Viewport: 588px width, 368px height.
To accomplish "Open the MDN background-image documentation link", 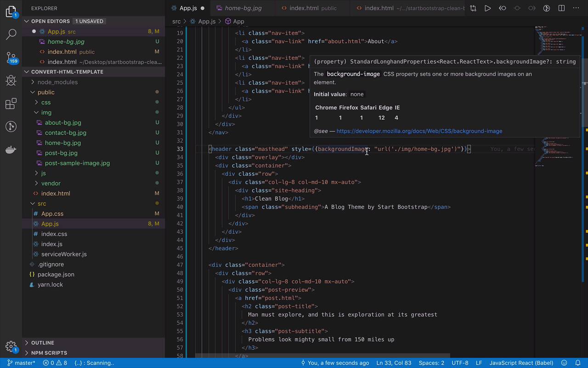I will click(x=419, y=131).
